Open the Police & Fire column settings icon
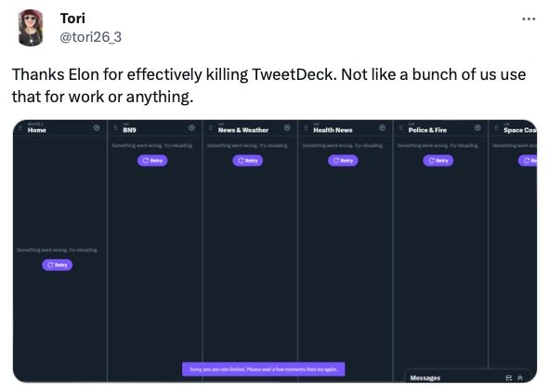Screen dimensions: 549x392 (477, 128)
